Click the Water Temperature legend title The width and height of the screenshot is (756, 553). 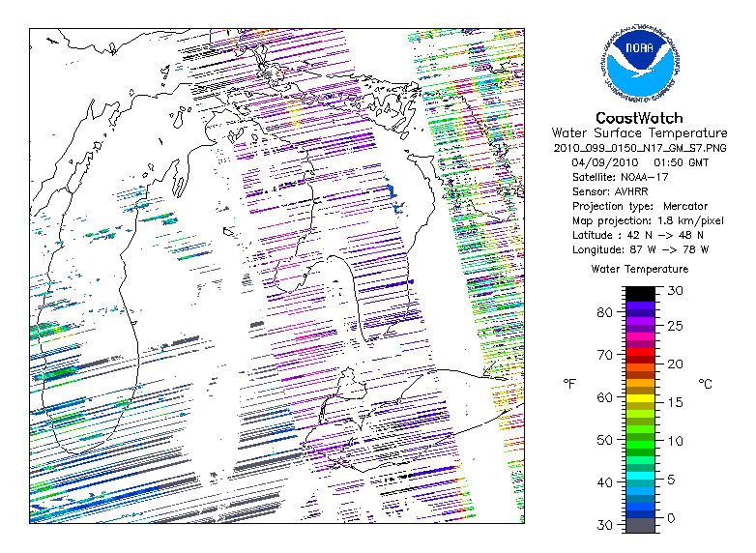[639, 269]
